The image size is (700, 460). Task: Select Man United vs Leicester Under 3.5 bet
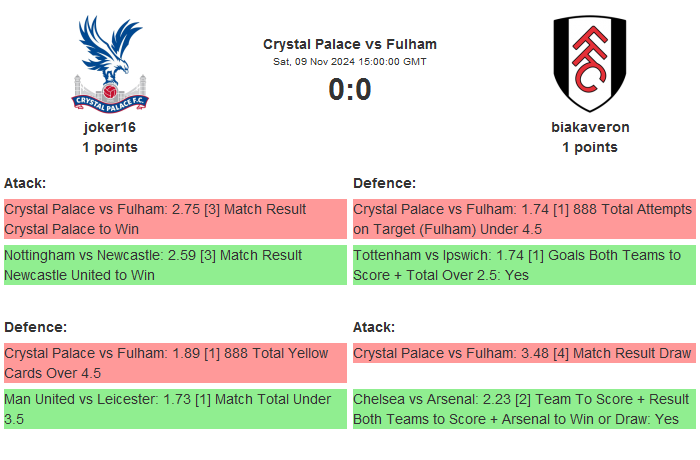(175, 409)
